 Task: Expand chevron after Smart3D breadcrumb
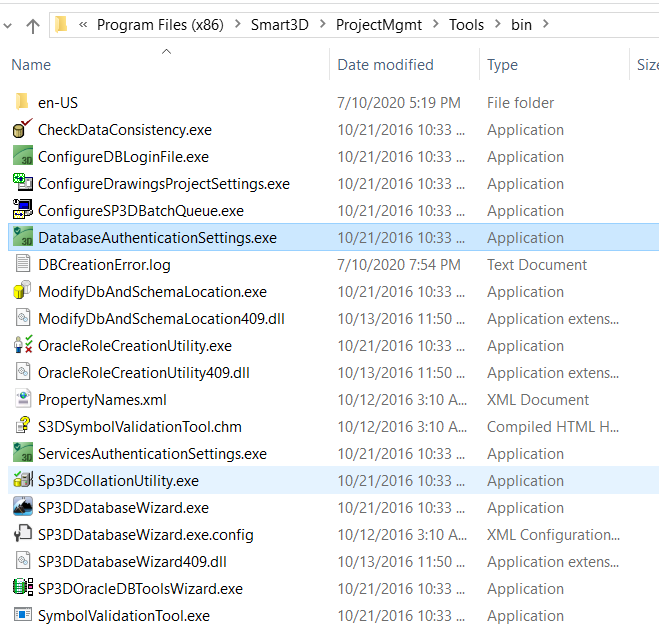(323, 24)
